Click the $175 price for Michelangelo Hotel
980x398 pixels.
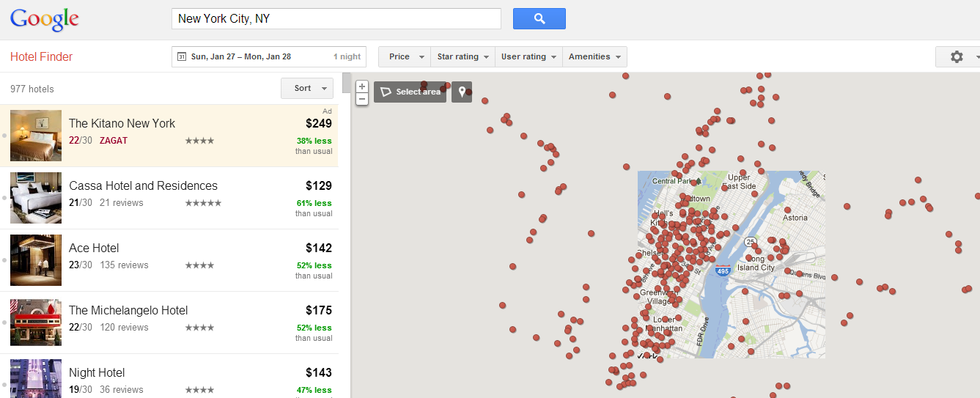pos(319,311)
